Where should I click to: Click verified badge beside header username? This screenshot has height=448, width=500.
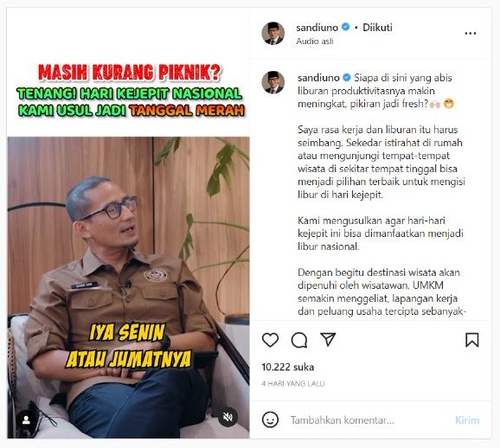(x=346, y=27)
